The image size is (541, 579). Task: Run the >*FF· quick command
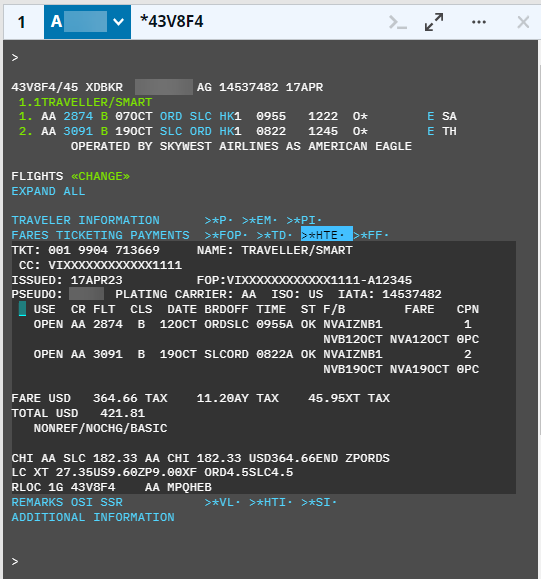click(x=371, y=235)
